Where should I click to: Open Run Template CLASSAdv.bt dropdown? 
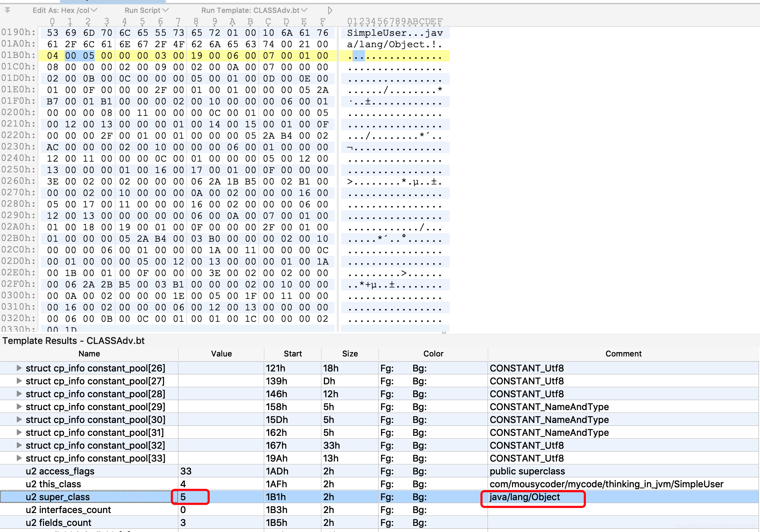pyautogui.click(x=254, y=10)
